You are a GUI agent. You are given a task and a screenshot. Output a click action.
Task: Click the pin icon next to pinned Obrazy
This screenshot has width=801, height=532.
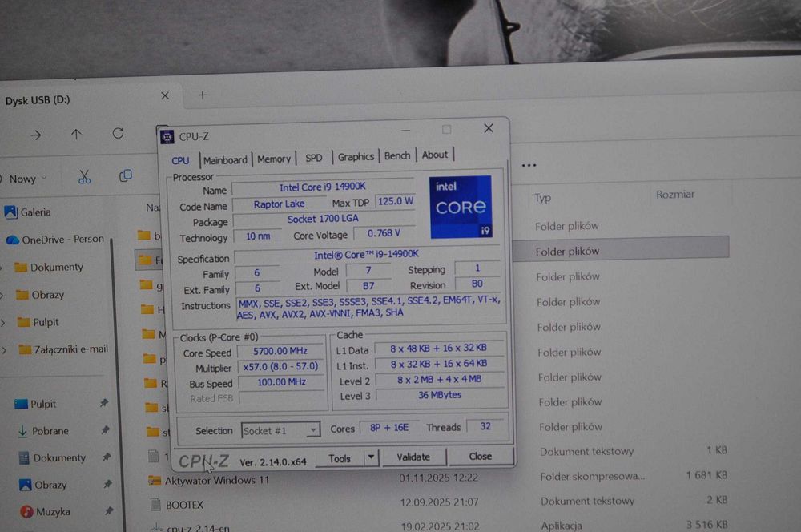point(107,483)
